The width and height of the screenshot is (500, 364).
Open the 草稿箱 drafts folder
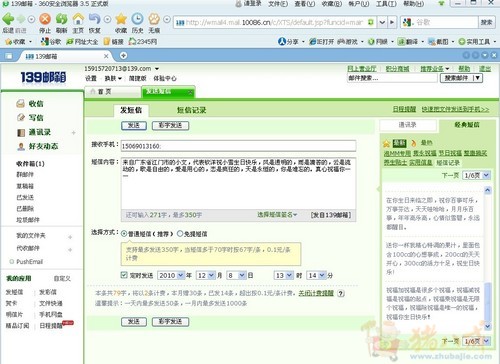[25, 186]
